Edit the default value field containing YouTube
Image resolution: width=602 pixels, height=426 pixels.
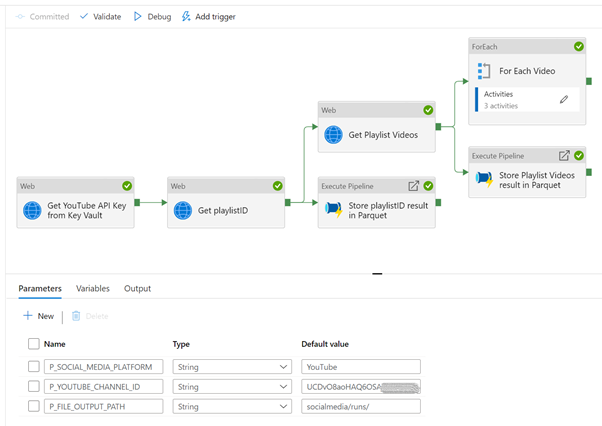pyautogui.click(x=360, y=366)
